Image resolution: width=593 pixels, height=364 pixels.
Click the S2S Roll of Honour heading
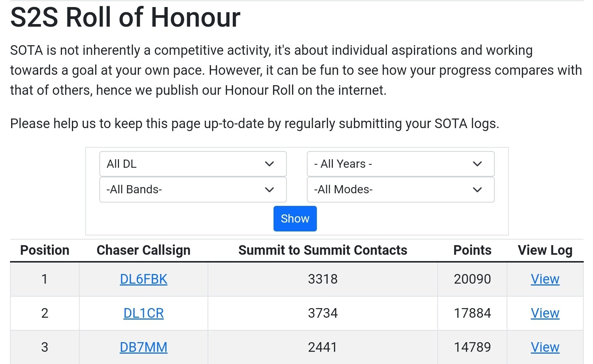tap(125, 17)
